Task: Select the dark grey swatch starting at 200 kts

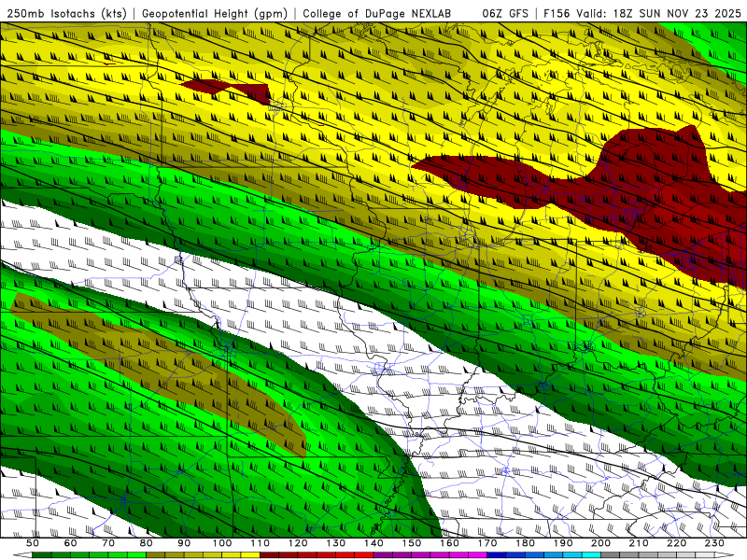Action: tap(611, 555)
